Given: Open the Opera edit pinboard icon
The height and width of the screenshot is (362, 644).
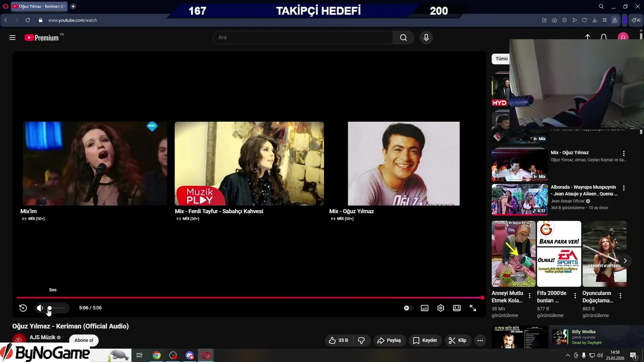Looking at the screenshot, I should [544, 20].
